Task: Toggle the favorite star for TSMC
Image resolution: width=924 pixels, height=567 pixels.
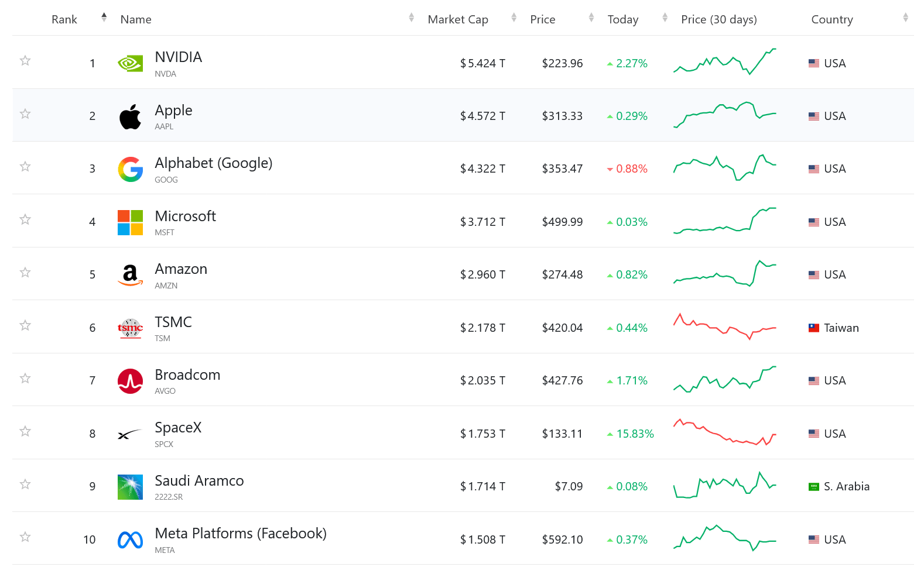Action: tap(25, 325)
